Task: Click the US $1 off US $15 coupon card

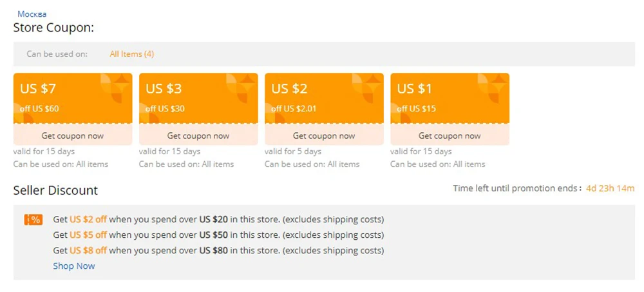Action: (x=450, y=98)
